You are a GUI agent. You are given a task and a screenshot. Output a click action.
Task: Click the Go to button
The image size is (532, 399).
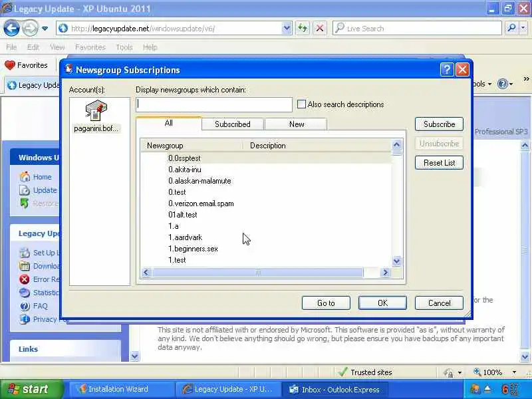[x=326, y=303]
